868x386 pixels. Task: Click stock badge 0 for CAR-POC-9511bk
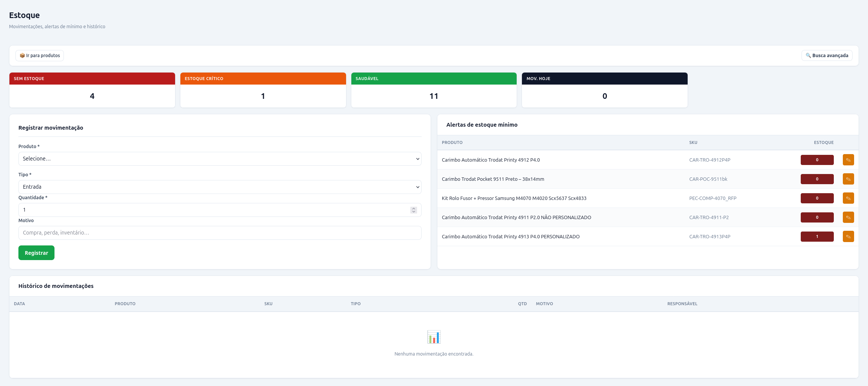tap(817, 179)
